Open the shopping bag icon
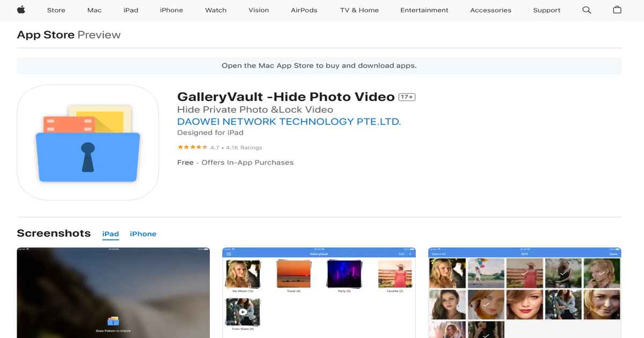 point(617,10)
